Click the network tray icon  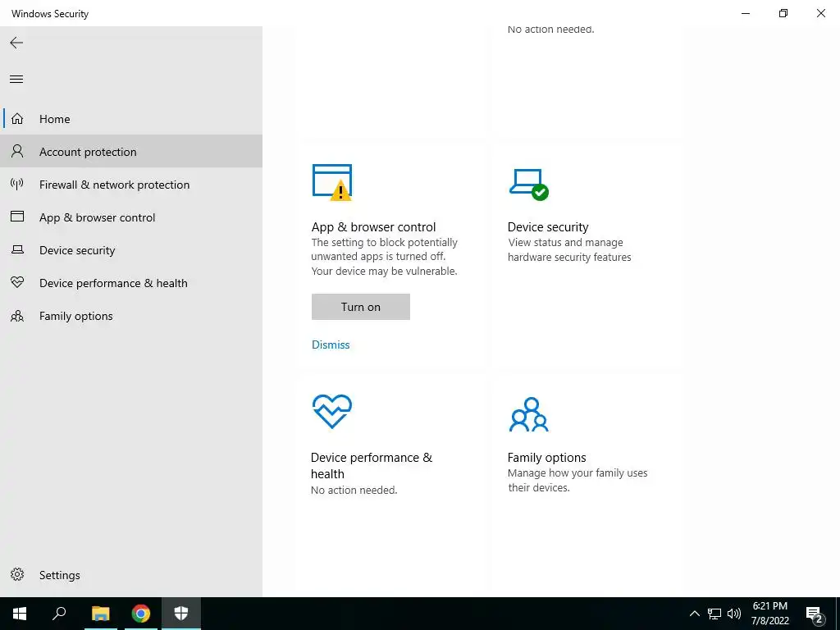click(x=714, y=614)
